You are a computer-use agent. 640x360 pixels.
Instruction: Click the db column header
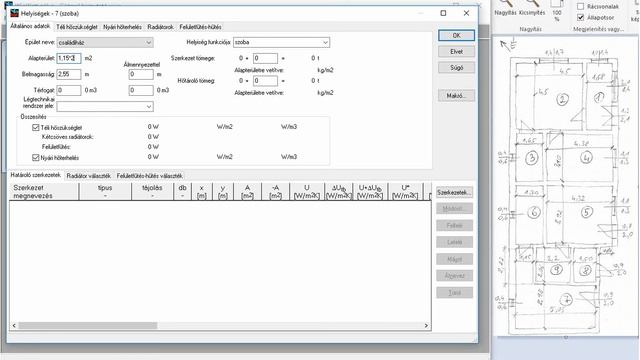pyautogui.click(x=182, y=192)
